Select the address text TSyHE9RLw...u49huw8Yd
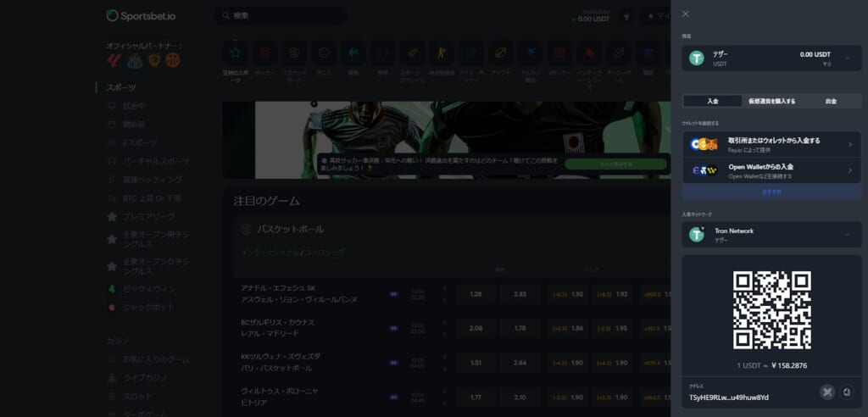 [x=728, y=398]
